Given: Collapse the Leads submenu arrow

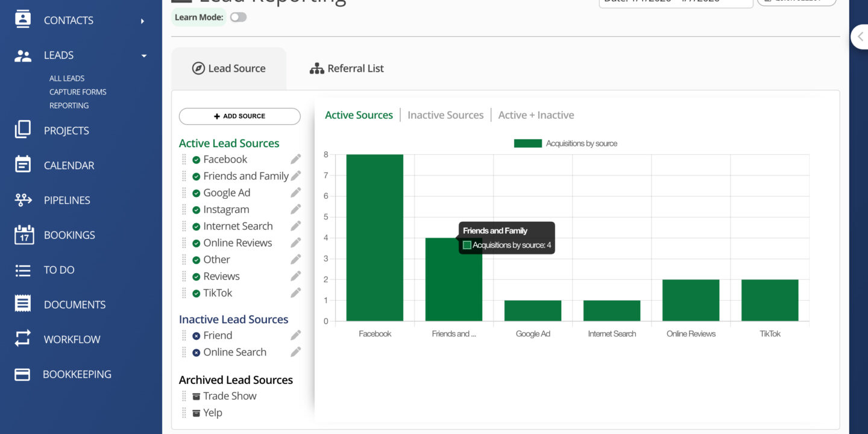Looking at the screenshot, I should (143, 56).
